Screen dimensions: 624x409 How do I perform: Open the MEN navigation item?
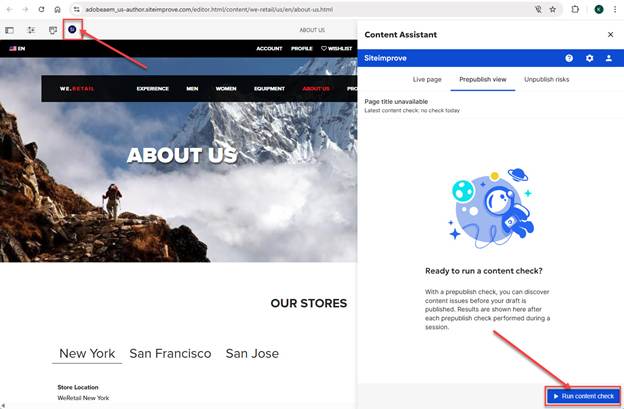pyautogui.click(x=192, y=88)
